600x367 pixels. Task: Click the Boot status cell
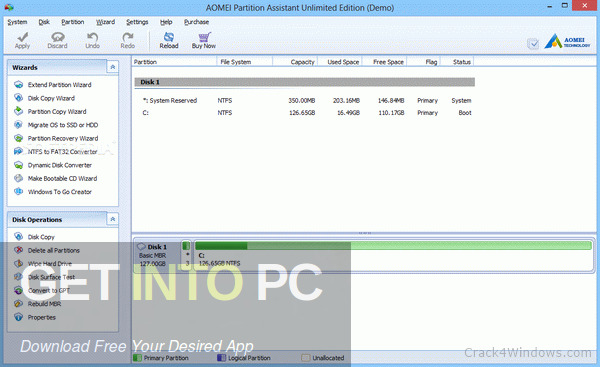point(465,113)
